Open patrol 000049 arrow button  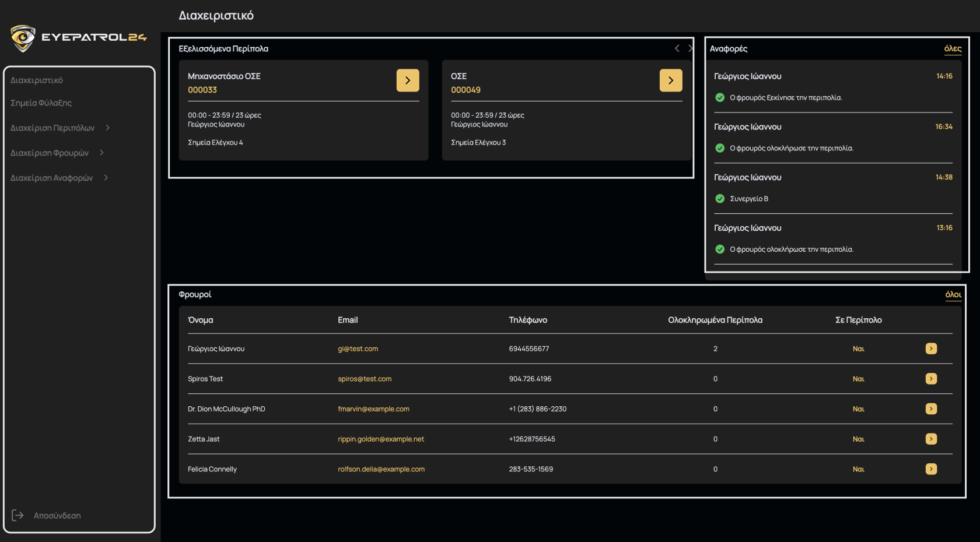[x=671, y=80]
